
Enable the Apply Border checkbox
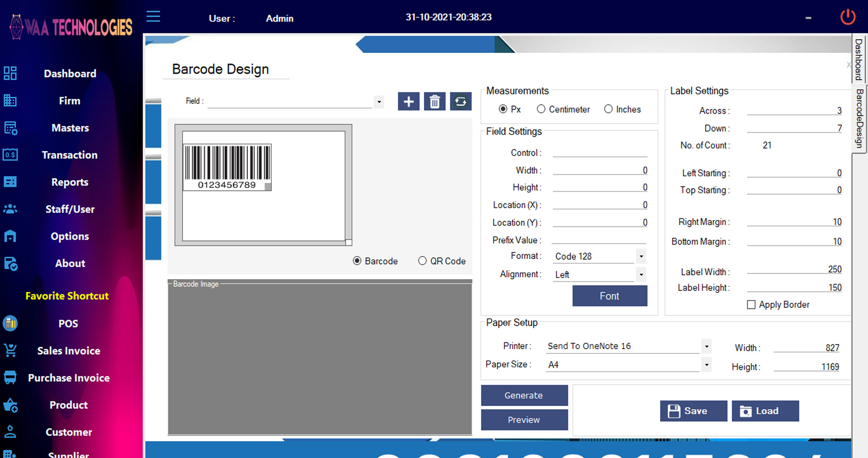[751, 304]
